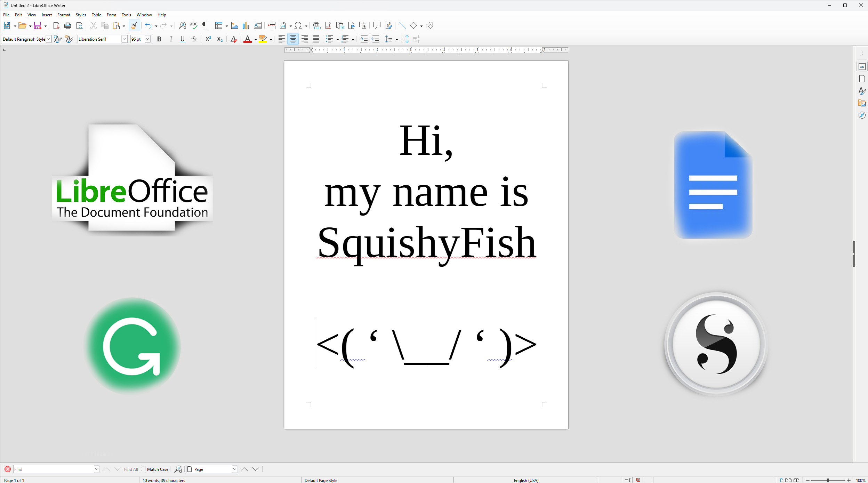Print the document
Image resolution: width=868 pixels, height=483 pixels.
click(68, 25)
